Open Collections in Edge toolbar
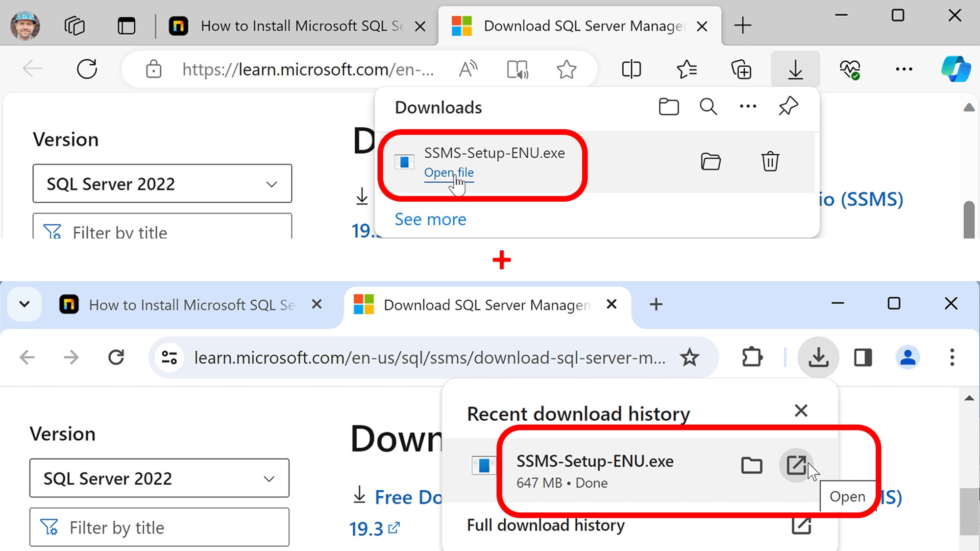Image resolution: width=980 pixels, height=551 pixels. click(741, 69)
